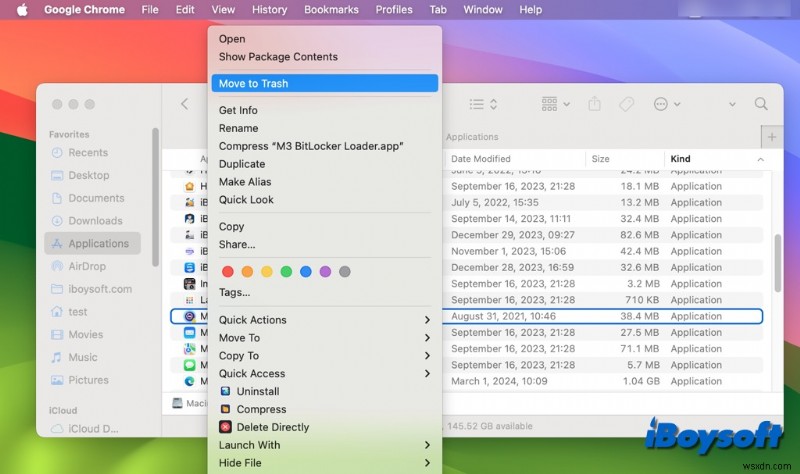Choose Move to Trash in the context menu
Screen dimensions: 800x474
pos(324,83)
